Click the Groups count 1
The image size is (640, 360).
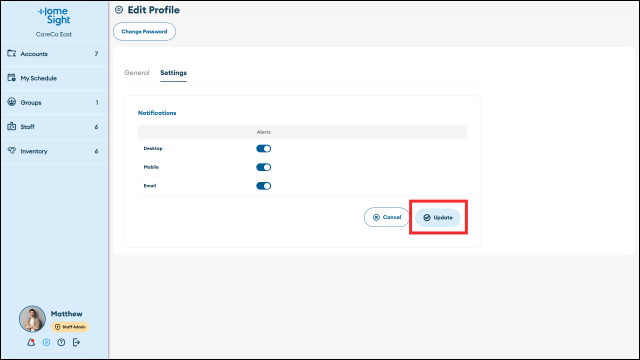tap(97, 102)
